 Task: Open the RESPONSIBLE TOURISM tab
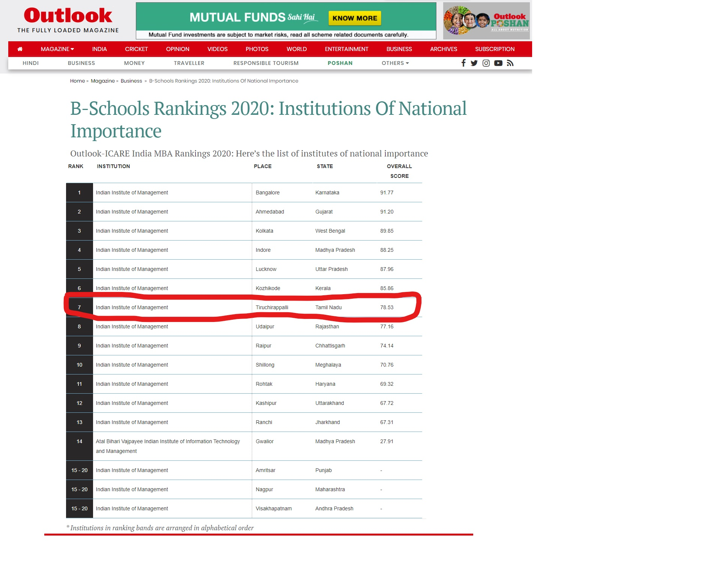(x=266, y=63)
